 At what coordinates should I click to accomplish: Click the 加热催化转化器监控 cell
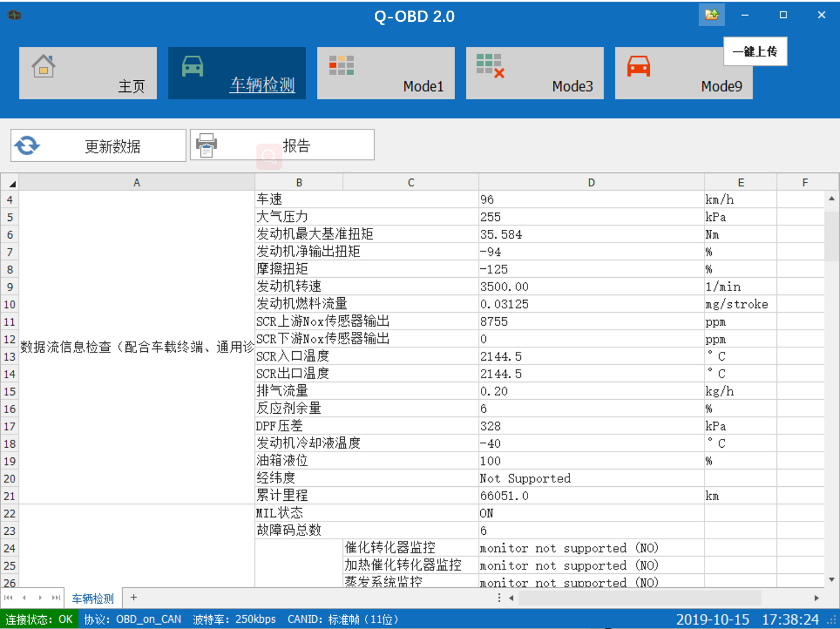411,565
